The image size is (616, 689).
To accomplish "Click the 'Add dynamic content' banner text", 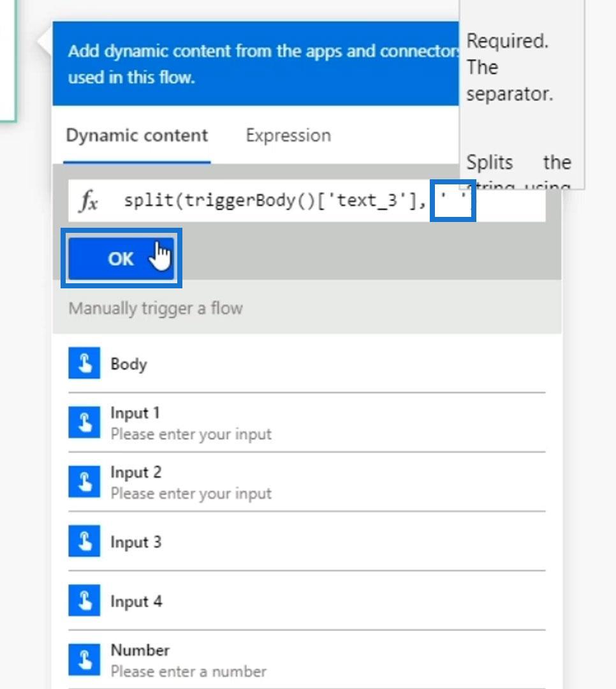I will 263,64.
